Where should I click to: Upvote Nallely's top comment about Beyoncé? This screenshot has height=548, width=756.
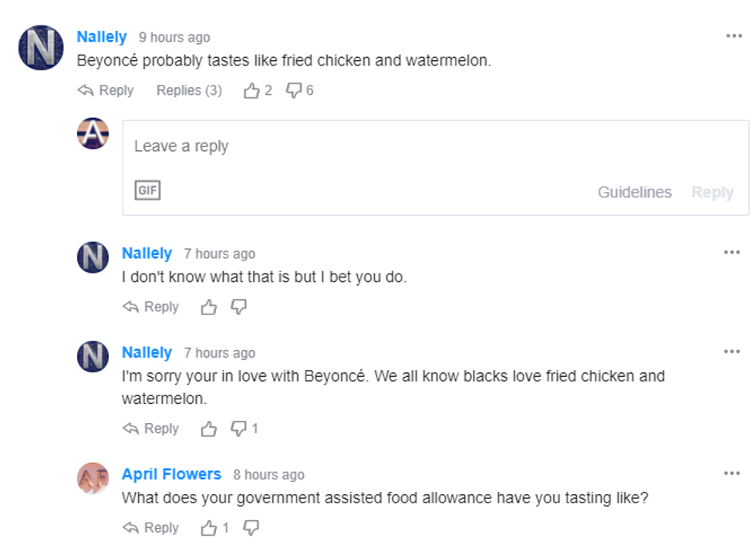251,91
